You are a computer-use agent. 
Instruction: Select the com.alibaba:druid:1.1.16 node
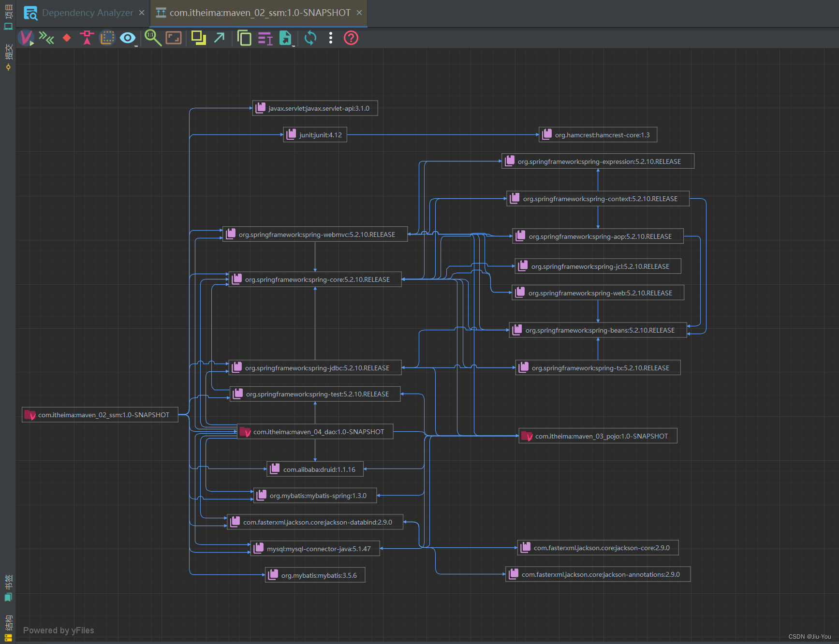[x=315, y=469]
